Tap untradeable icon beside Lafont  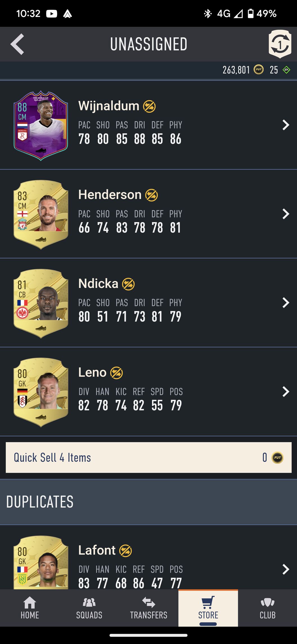tap(126, 551)
